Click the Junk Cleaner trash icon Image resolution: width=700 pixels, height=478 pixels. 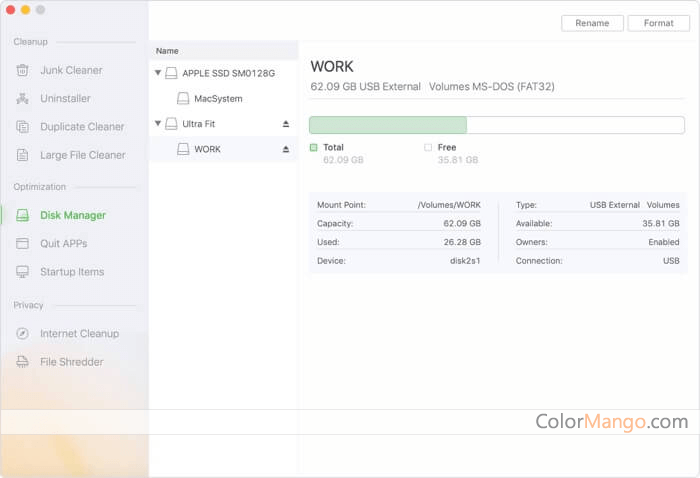(x=22, y=70)
